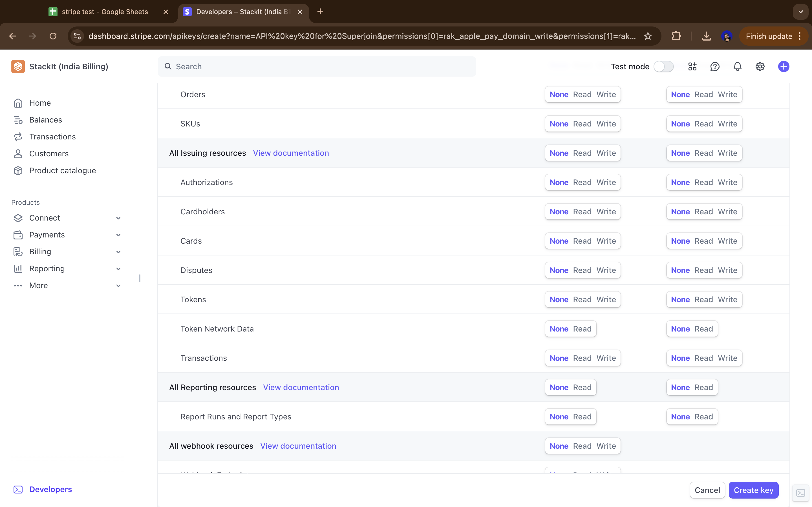Open the Stripe apps grid icon
The image size is (812, 507).
(692, 66)
